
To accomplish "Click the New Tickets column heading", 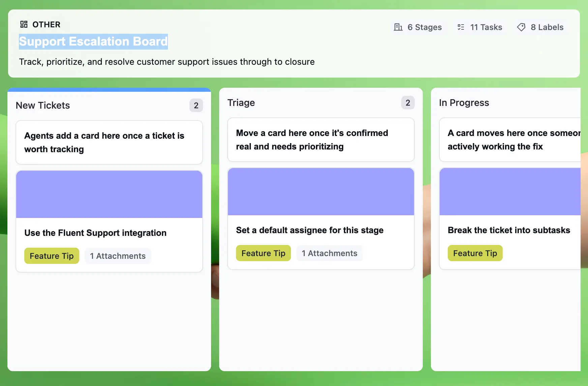I will pos(43,105).
